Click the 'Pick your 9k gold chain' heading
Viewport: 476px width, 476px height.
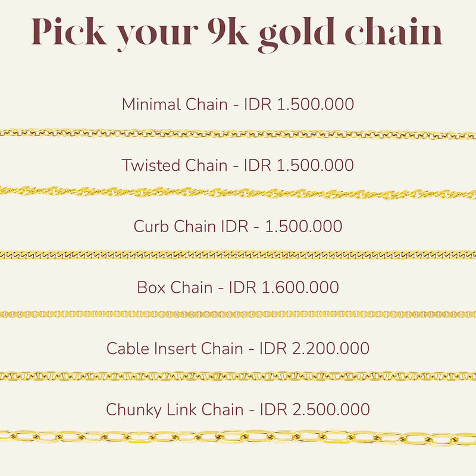(237, 34)
